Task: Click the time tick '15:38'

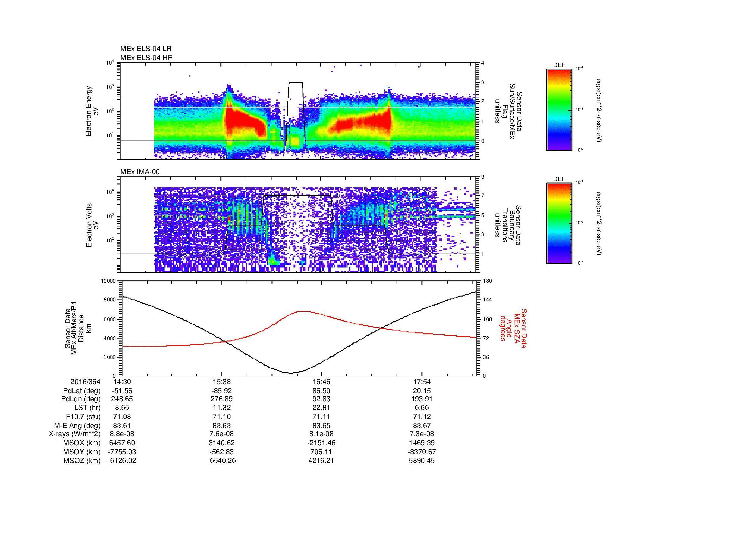Action: click(222, 382)
